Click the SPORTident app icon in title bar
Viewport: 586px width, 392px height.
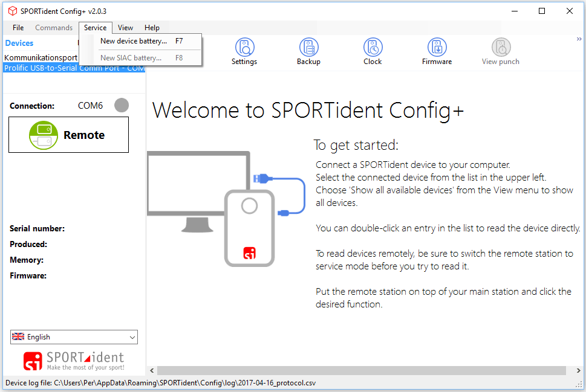(13, 11)
